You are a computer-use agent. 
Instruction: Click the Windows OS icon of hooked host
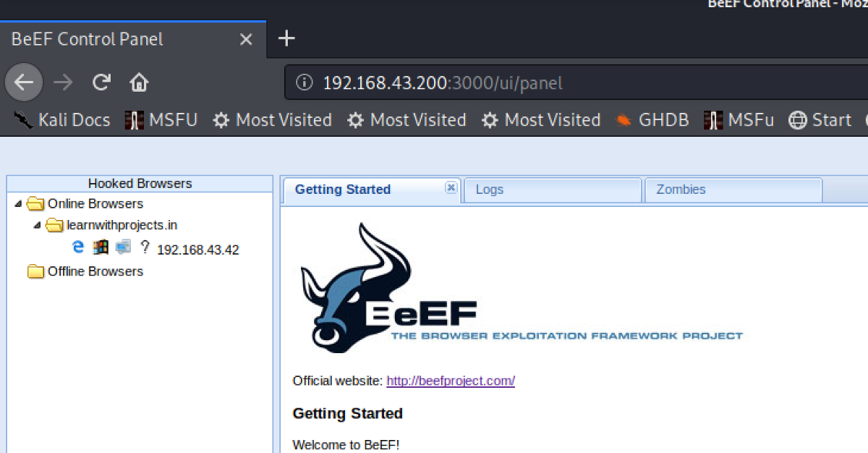[x=101, y=247]
